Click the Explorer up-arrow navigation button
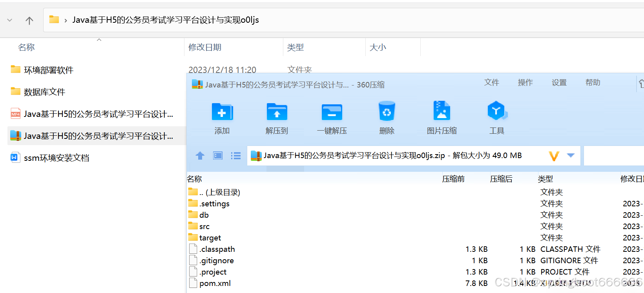This screenshot has height=293, width=644. coord(29,20)
